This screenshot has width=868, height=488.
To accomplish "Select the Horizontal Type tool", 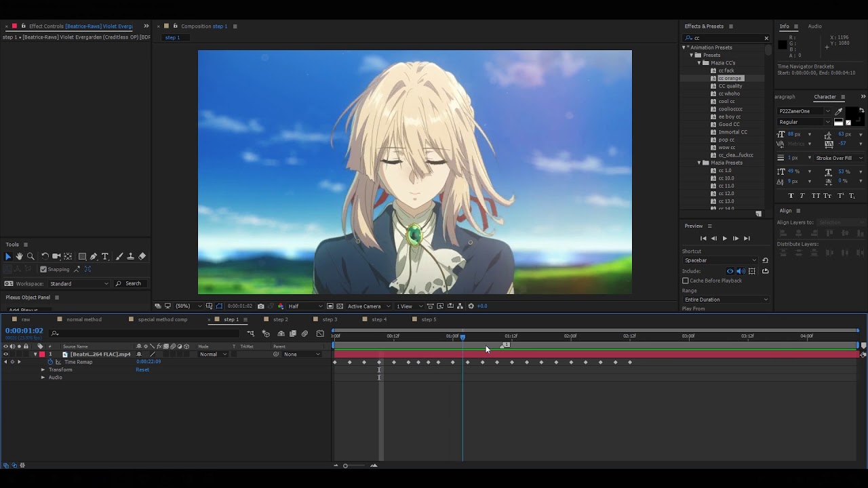I will tap(105, 256).
